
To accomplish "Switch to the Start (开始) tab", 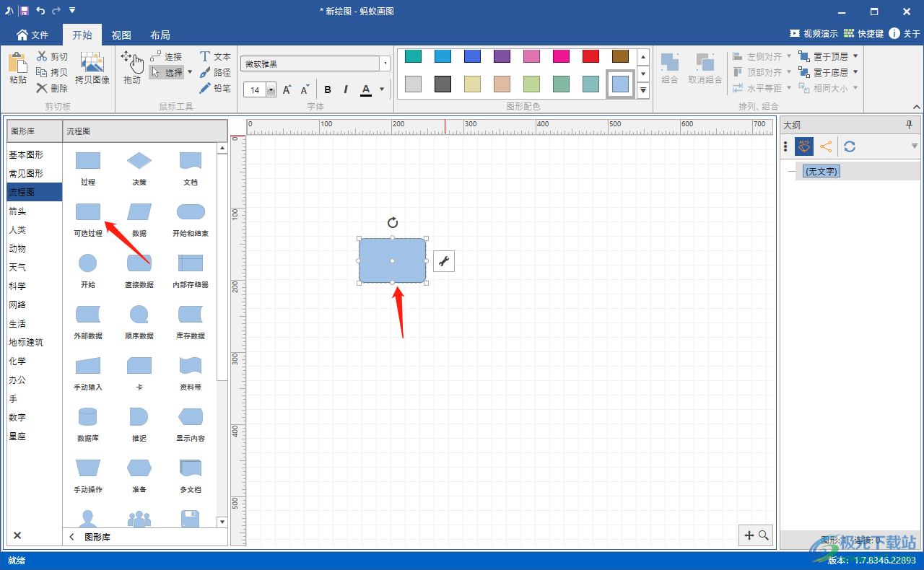I will [x=82, y=35].
